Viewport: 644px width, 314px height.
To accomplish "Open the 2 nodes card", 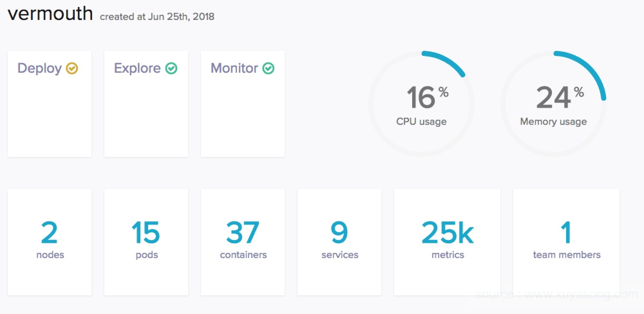I will pos(50,242).
